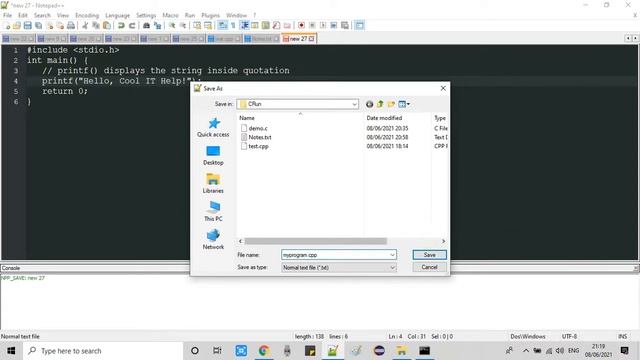This screenshot has width=640, height=360.
Task: Click the Function List toolbar icon
Action: point(276,25)
